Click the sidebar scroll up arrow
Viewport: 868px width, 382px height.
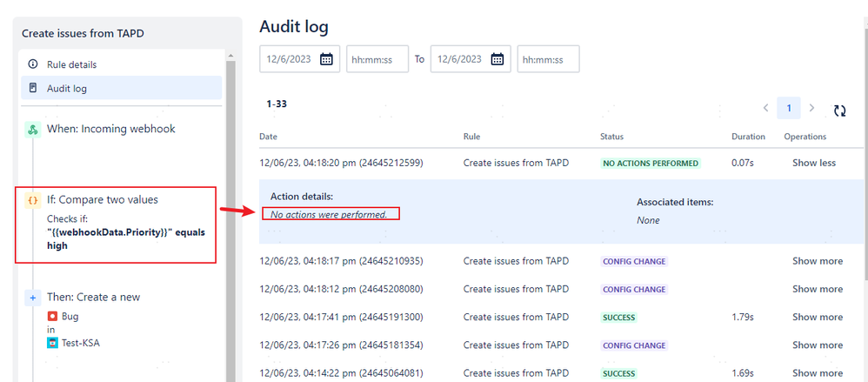(230, 56)
